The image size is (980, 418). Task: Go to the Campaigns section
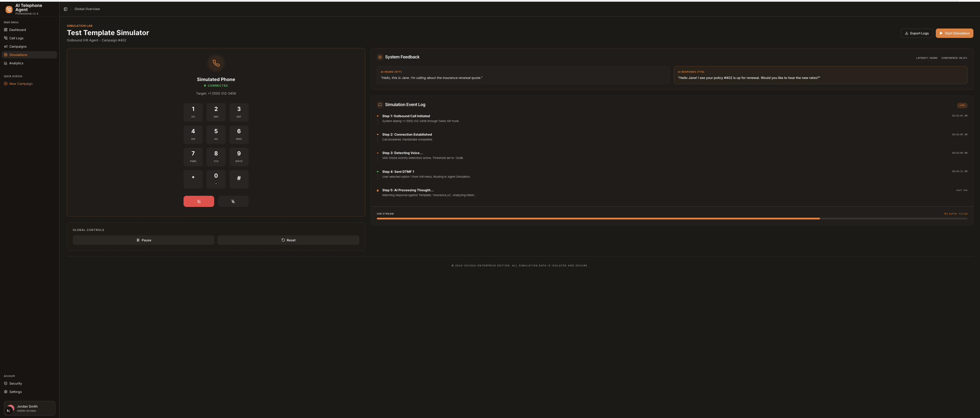point(17,46)
